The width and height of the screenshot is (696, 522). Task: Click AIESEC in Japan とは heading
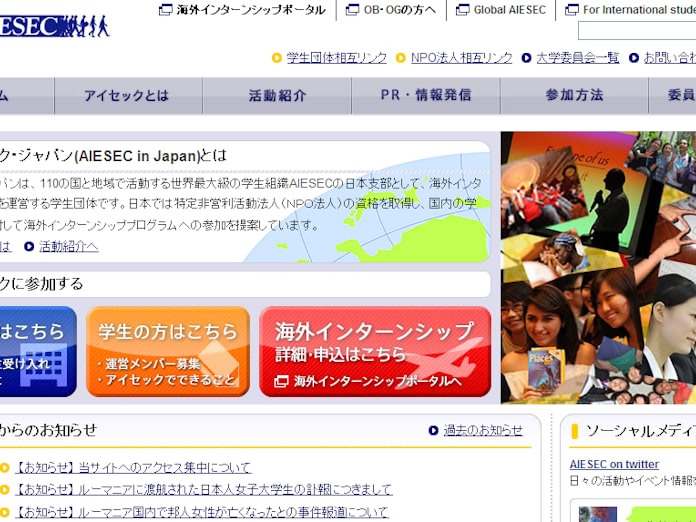click(x=113, y=156)
